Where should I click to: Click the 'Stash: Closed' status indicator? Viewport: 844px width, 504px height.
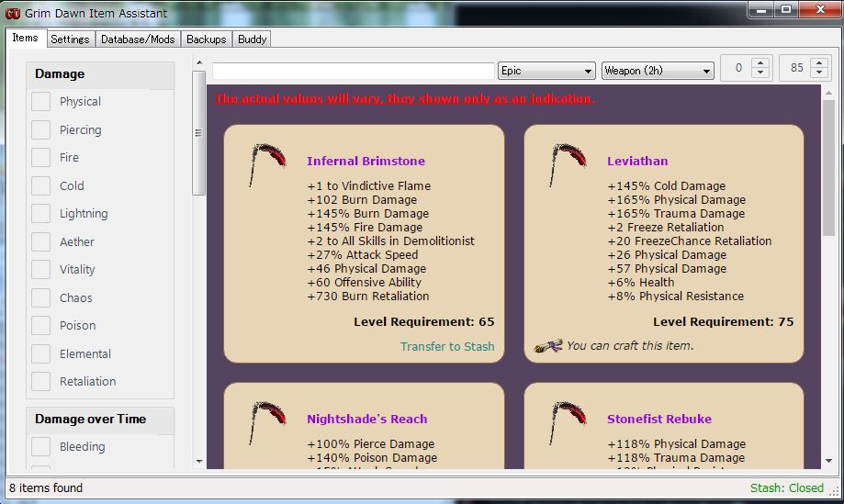tap(787, 487)
